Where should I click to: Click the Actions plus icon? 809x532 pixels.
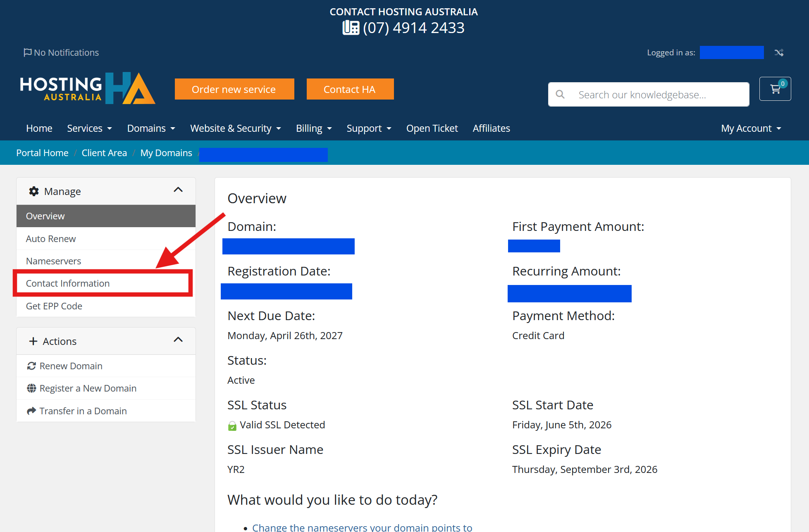tap(33, 341)
